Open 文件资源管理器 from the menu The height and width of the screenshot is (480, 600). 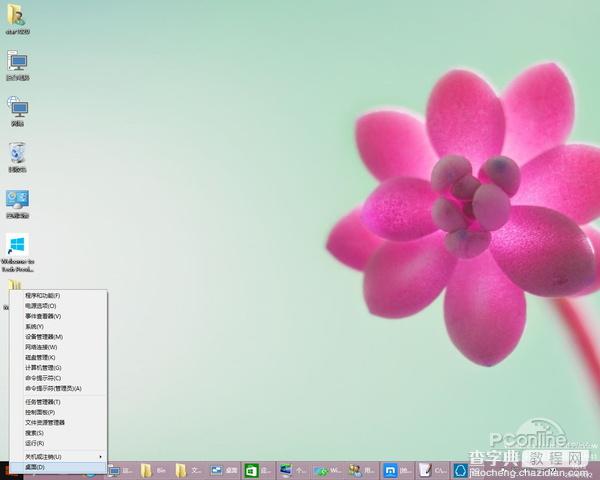[58, 423]
